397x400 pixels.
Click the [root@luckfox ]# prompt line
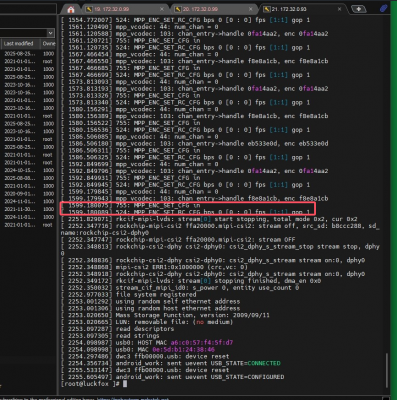tap(94, 384)
